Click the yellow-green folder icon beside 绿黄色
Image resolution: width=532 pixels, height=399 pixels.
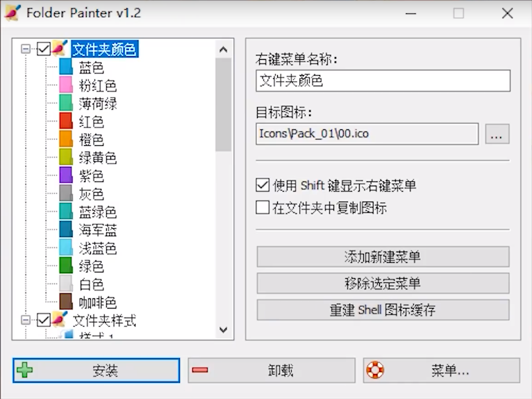[66, 158]
